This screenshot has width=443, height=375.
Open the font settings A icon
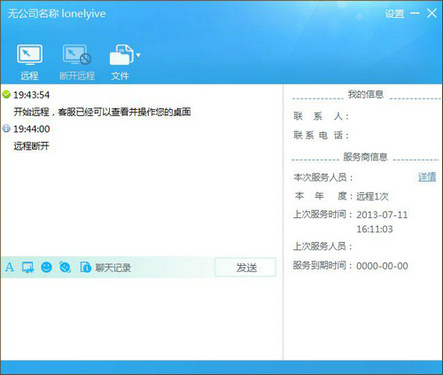coord(10,267)
